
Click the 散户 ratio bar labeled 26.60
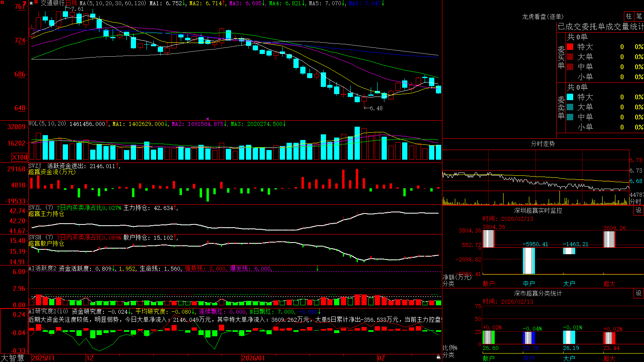point(489,337)
